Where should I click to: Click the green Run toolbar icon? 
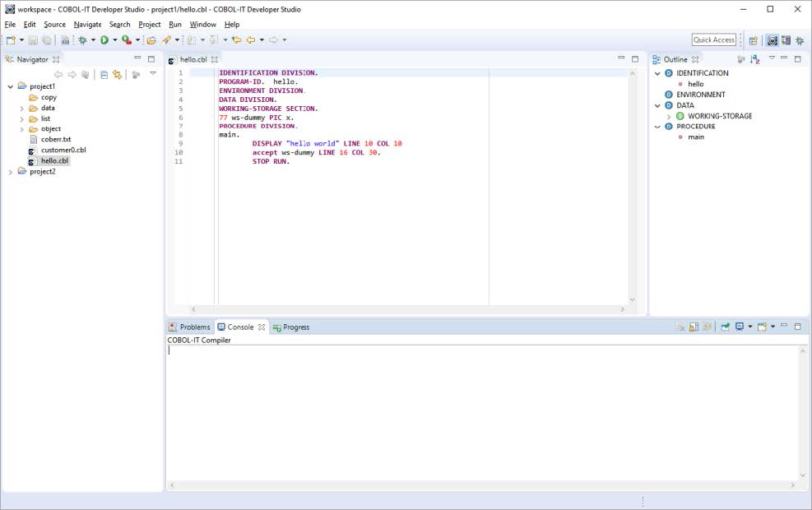coord(104,39)
